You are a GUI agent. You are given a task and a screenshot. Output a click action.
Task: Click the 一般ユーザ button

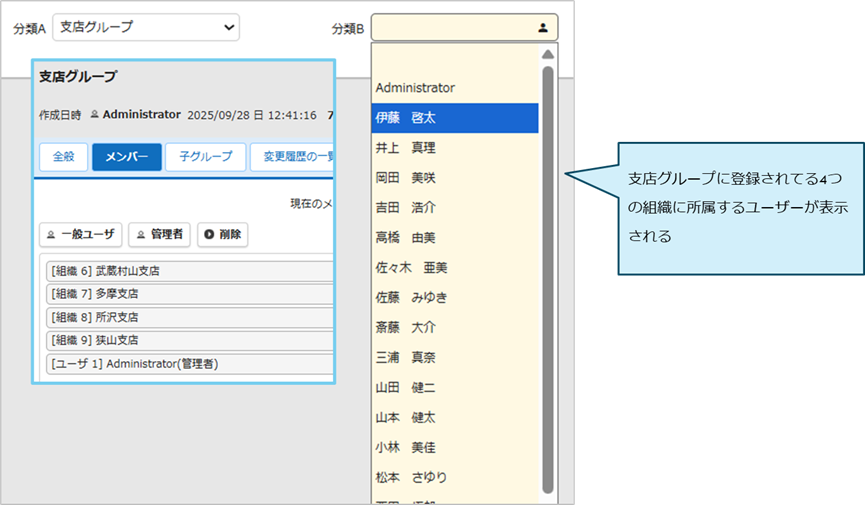pos(81,235)
